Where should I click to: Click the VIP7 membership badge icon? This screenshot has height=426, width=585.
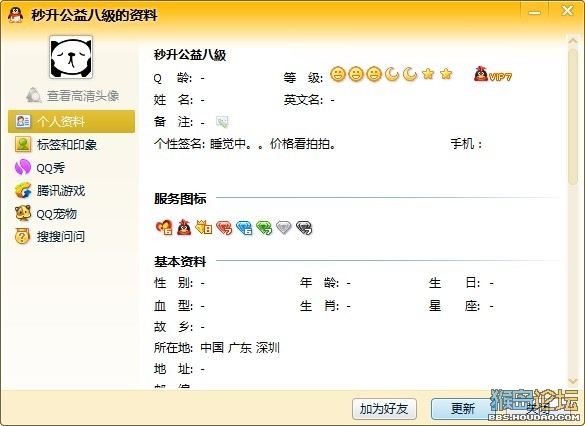[x=493, y=75]
